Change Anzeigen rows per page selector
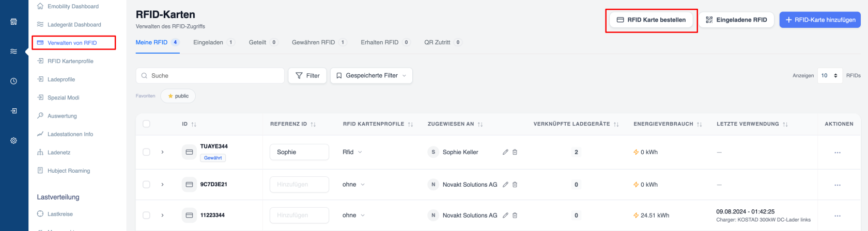The height and width of the screenshot is (231, 868). 830,75
